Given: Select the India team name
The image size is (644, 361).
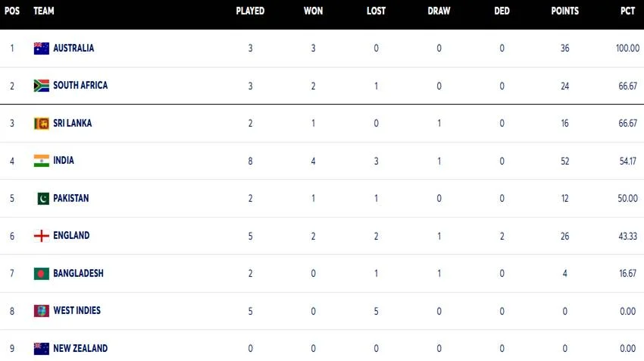Looking at the screenshot, I should pos(64,161).
